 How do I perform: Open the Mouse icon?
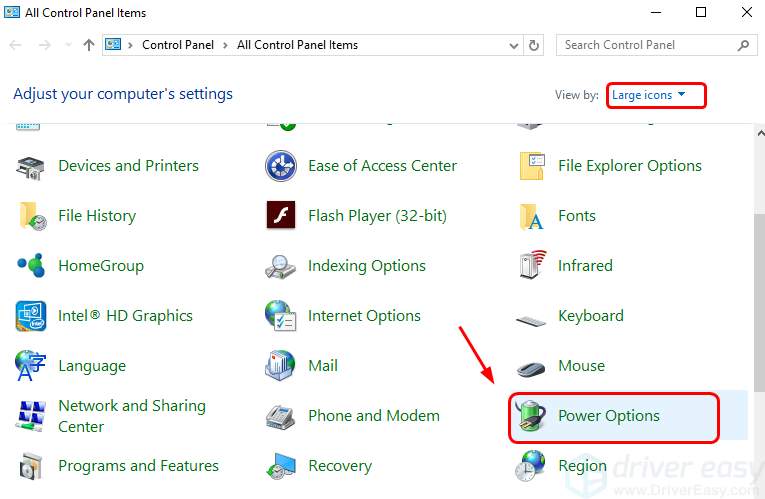click(x=531, y=368)
